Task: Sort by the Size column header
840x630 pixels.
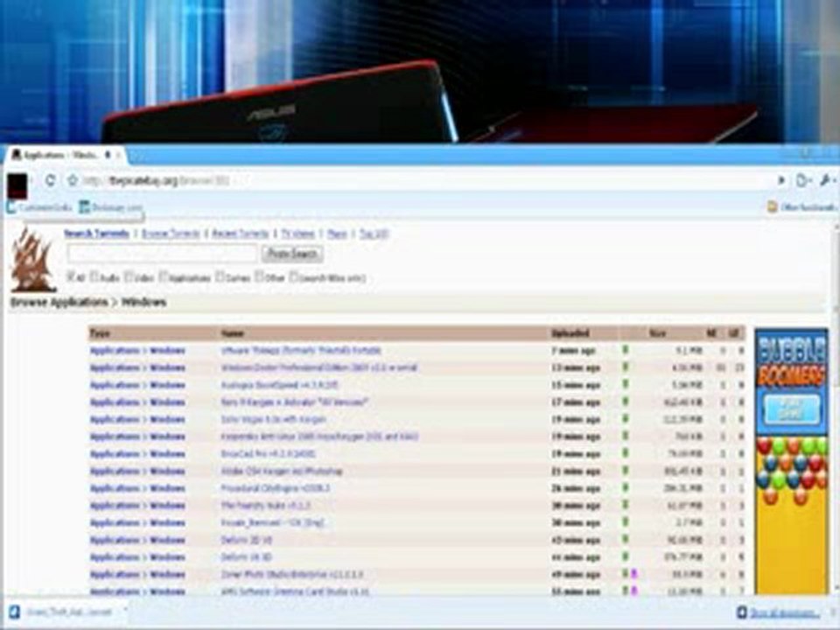Action: tap(657, 333)
